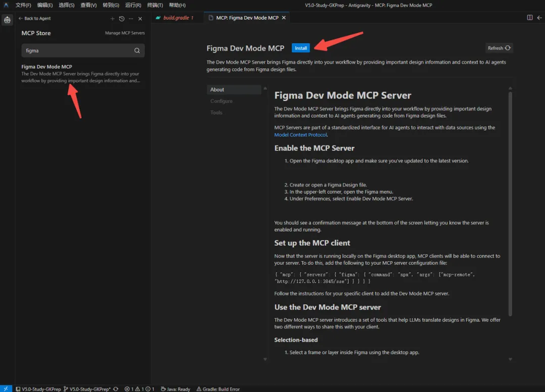Click the Java: Ready status item
Viewport: 545px width, 392px height.
(x=176, y=389)
